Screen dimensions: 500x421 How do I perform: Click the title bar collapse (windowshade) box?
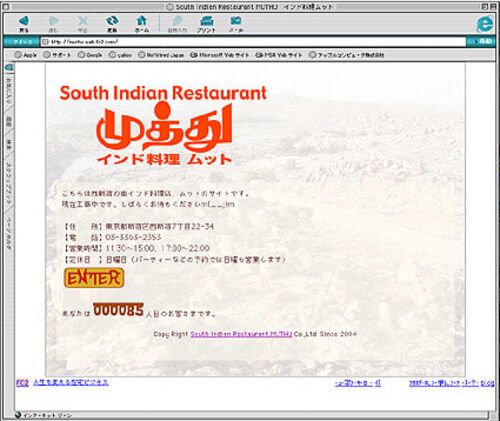493,6
